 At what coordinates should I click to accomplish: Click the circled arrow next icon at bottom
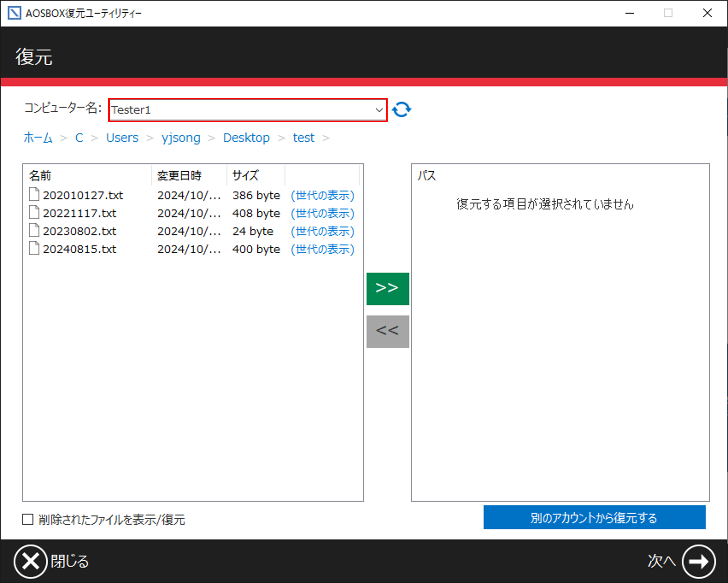click(x=698, y=561)
